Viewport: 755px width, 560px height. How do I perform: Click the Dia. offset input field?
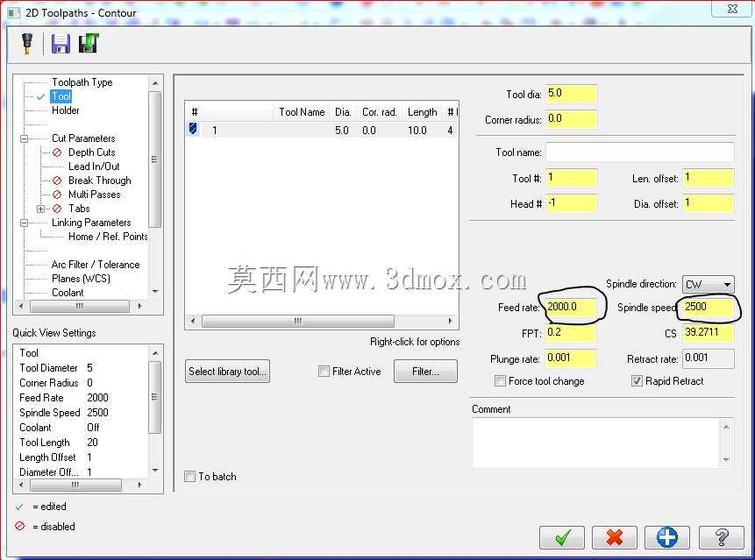709,203
